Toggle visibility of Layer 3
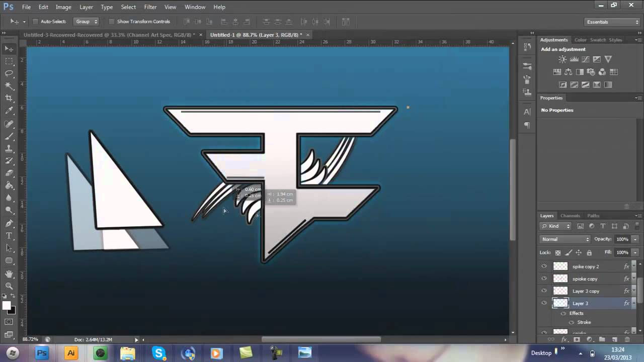 click(x=544, y=303)
